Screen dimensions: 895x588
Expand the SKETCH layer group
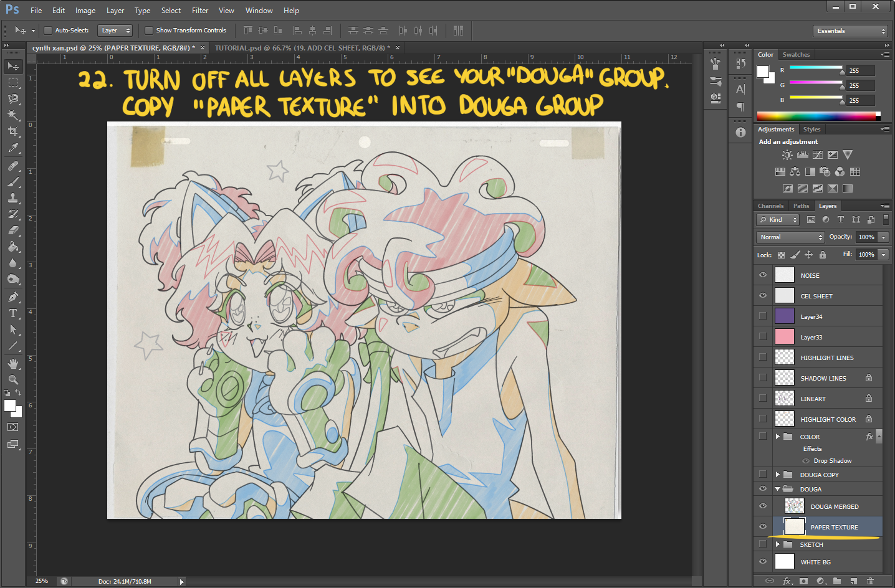coord(778,544)
